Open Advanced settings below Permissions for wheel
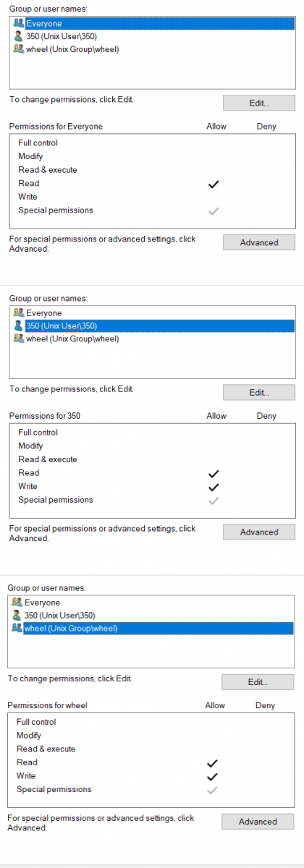The width and height of the screenshot is (304, 868). point(257,821)
